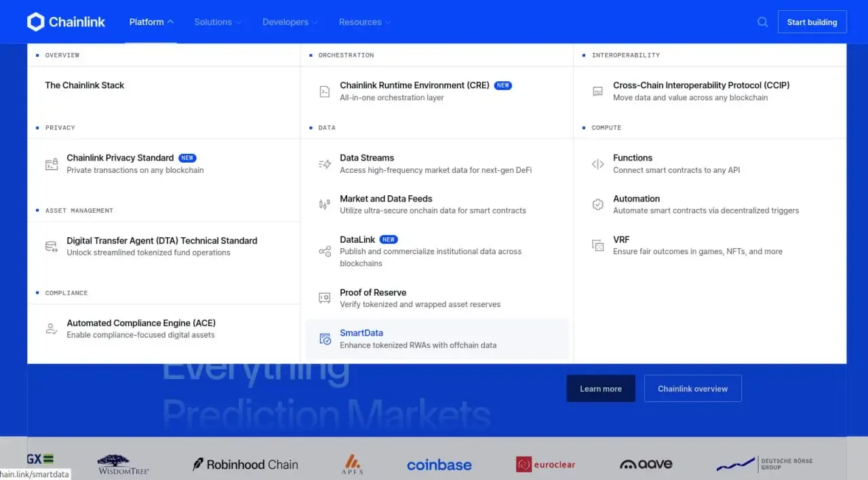This screenshot has height=480, width=868.
Task: Click 'All-in-one orchestration layer' text
Action: [x=392, y=98]
